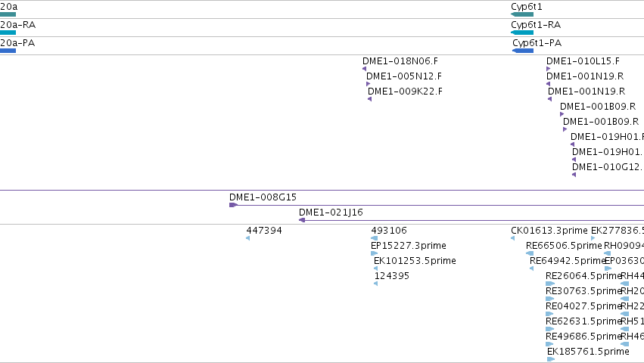This screenshot has height=363, width=644.
Task: Click the EP15227.3prime feature glyph
Action: 374,253
